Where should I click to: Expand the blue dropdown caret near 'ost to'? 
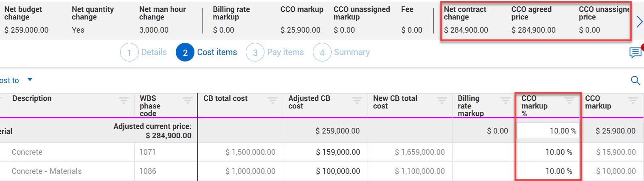[30, 80]
